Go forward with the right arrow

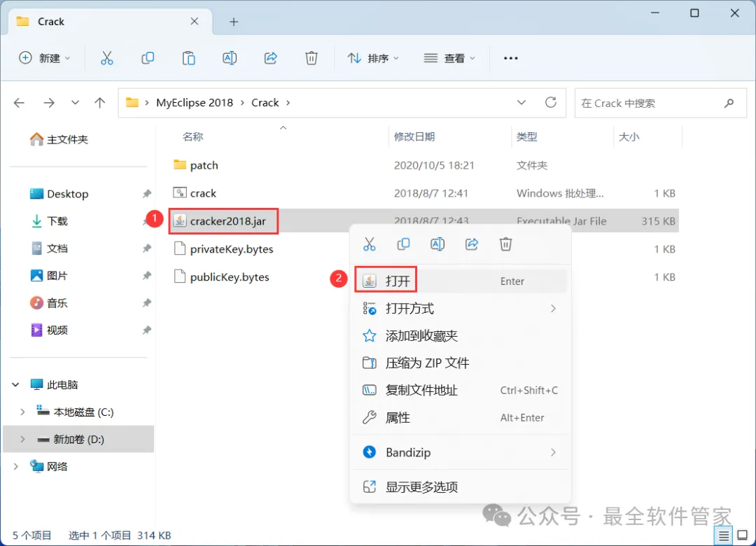49,103
